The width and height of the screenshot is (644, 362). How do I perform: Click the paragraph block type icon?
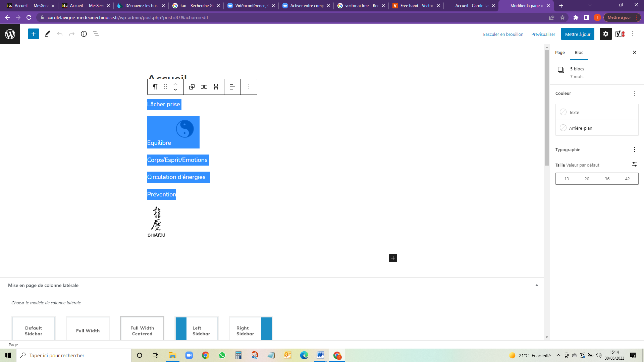coord(155,87)
